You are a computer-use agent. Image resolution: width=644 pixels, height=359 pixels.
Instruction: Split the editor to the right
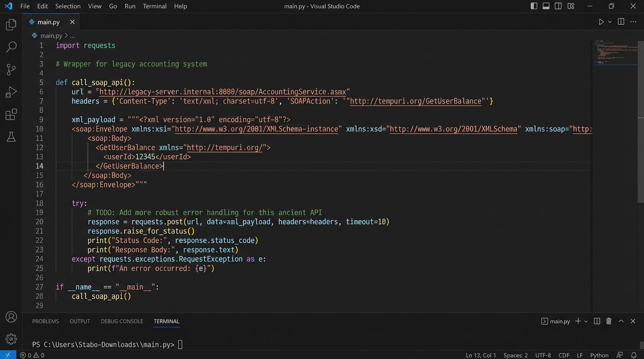[621, 22]
